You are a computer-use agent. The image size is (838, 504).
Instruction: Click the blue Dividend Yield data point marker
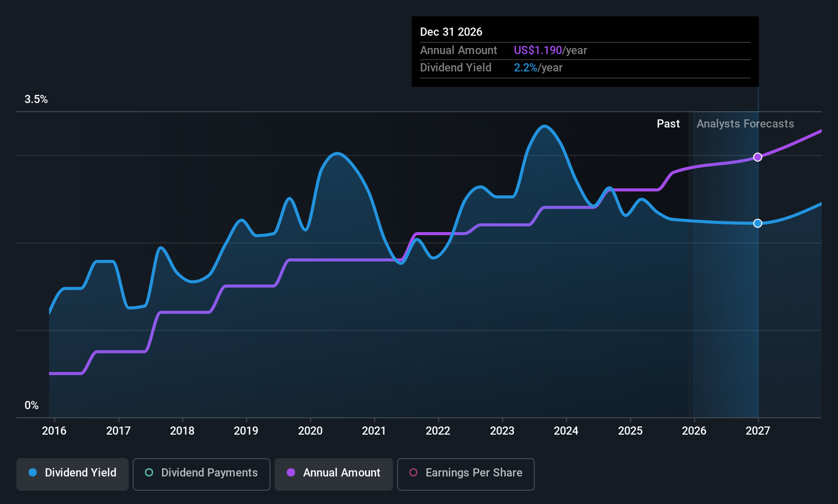(x=758, y=223)
